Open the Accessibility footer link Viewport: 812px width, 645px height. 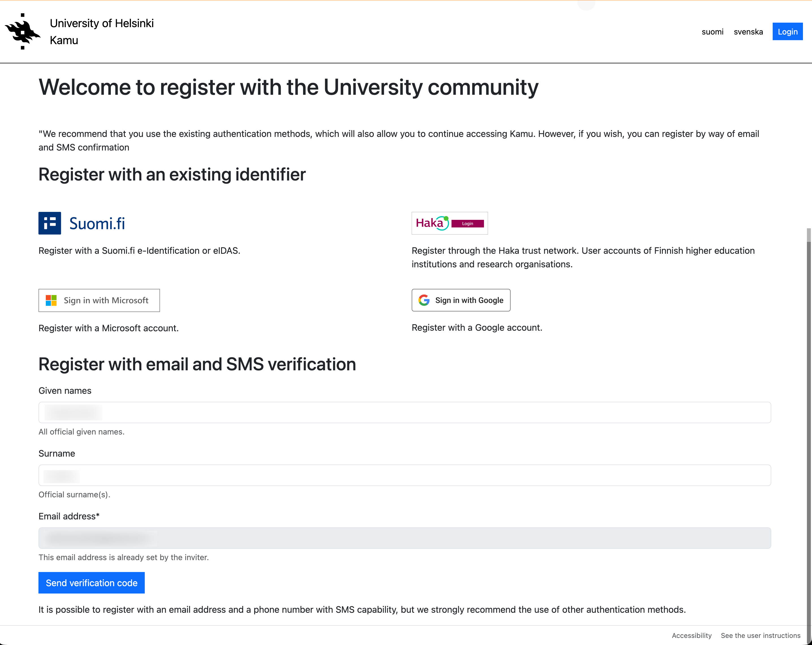point(692,635)
